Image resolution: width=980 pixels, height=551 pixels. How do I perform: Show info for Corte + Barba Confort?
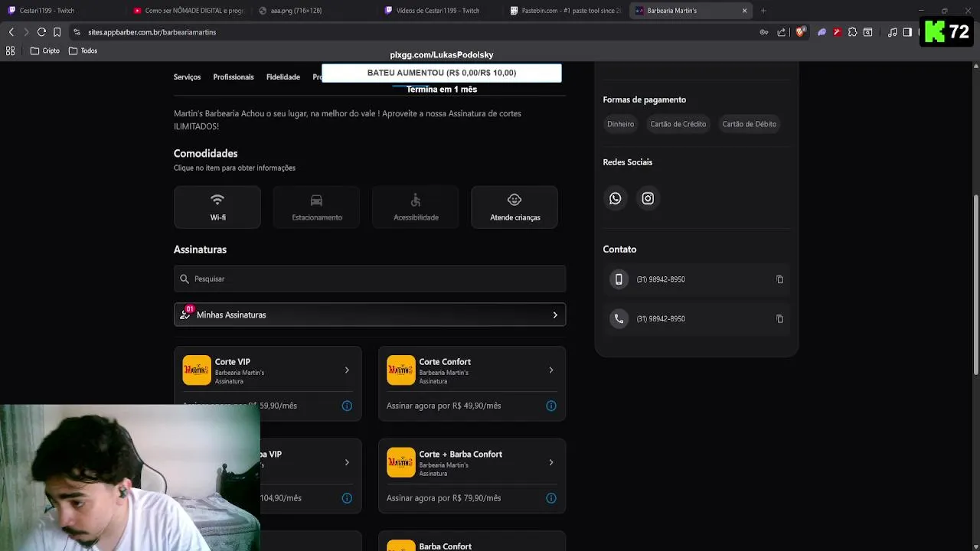point(550,497)
